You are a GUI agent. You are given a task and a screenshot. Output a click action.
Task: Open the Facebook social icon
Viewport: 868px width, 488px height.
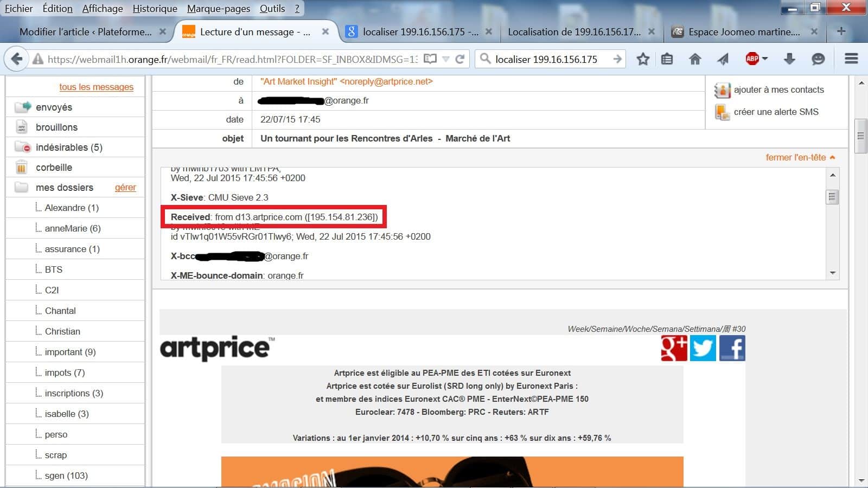[x=732, y=348]
